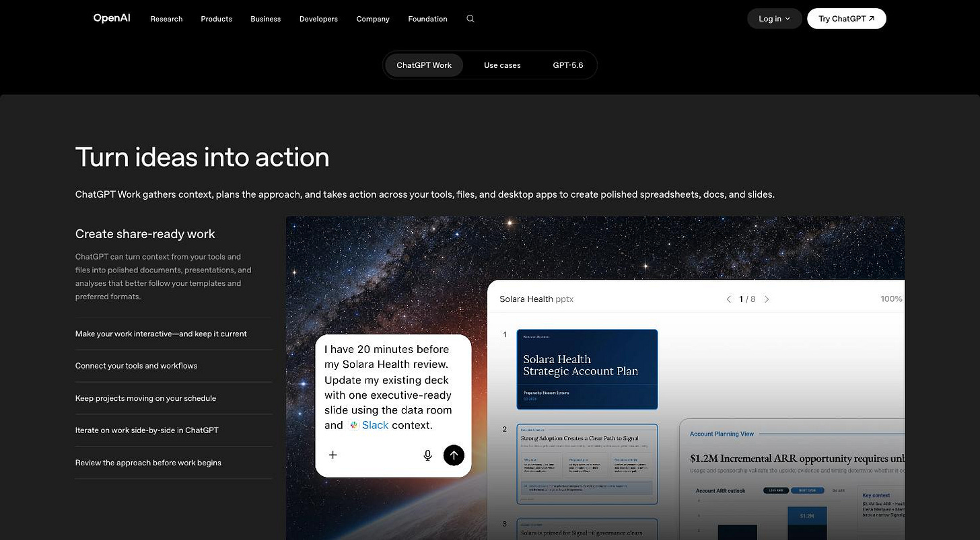980x540 pixels.
Task: Open slide 1 Solara Health Strategic Account Plan thumbnail
Action: [x=587, y=369]
